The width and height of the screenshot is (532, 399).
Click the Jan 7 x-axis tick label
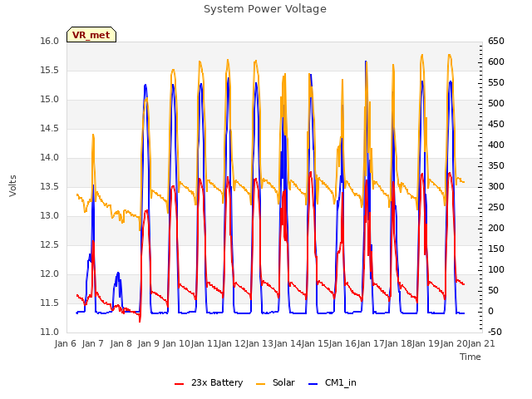coord(93,343)
